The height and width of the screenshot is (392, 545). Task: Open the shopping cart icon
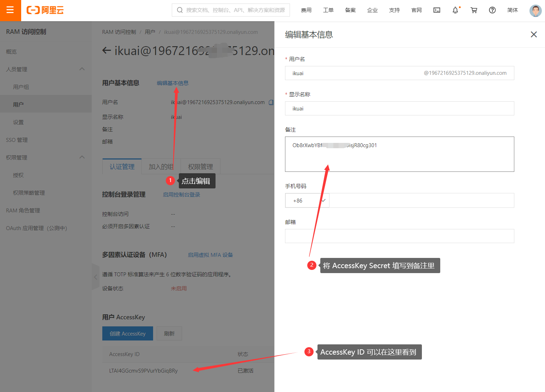click(474, 10)
